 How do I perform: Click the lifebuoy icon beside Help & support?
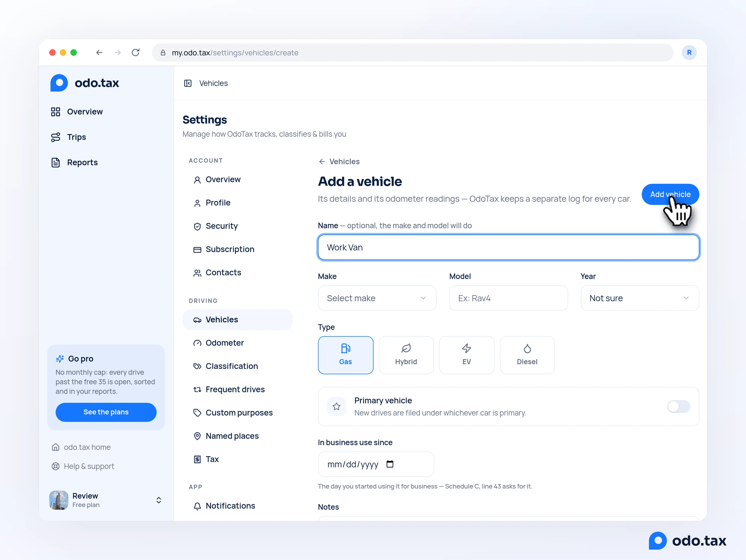[56, 466]
